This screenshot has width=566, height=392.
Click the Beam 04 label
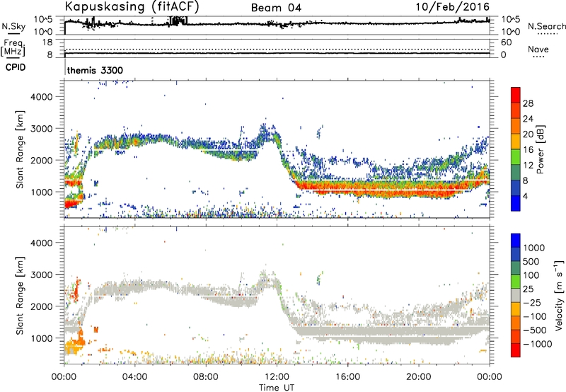click(276, 8)
